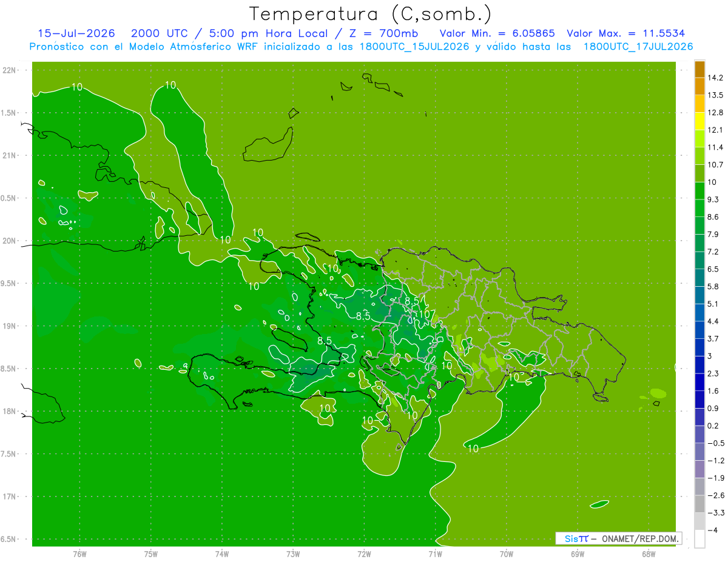Click the '1.6' colorbar value
Viewport: 728px width, 562px height.
click(x=714, y=391)
